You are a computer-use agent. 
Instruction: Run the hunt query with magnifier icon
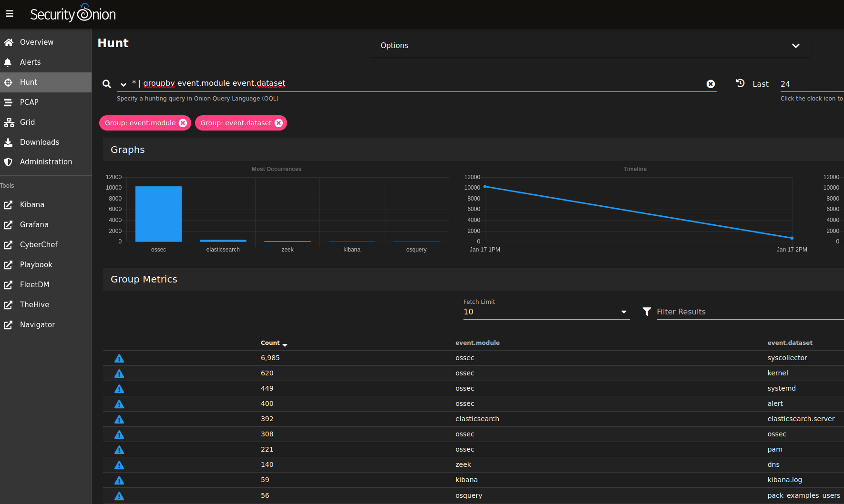pos(107,84)
